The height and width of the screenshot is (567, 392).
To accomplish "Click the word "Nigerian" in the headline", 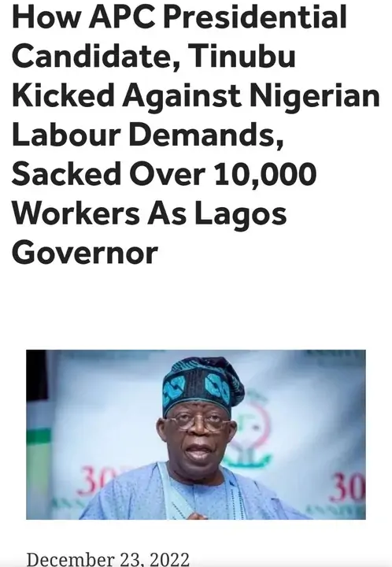I will (314, 97).
